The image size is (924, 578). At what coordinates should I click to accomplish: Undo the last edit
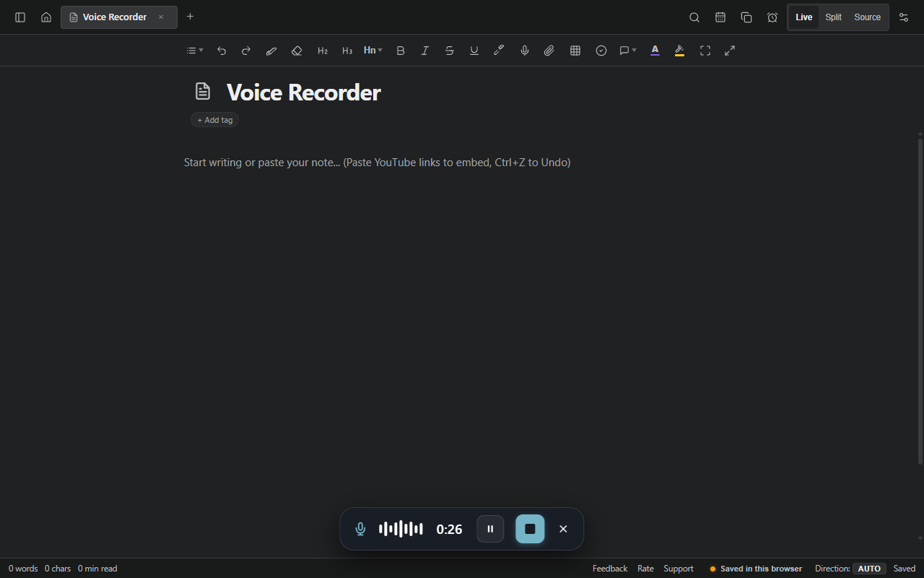tap(222, 51)
